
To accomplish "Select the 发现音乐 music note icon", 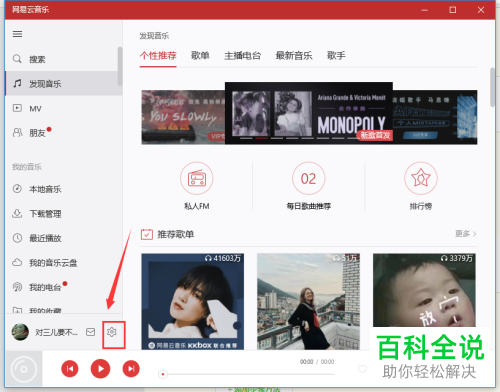I will [x=17, y=83].
